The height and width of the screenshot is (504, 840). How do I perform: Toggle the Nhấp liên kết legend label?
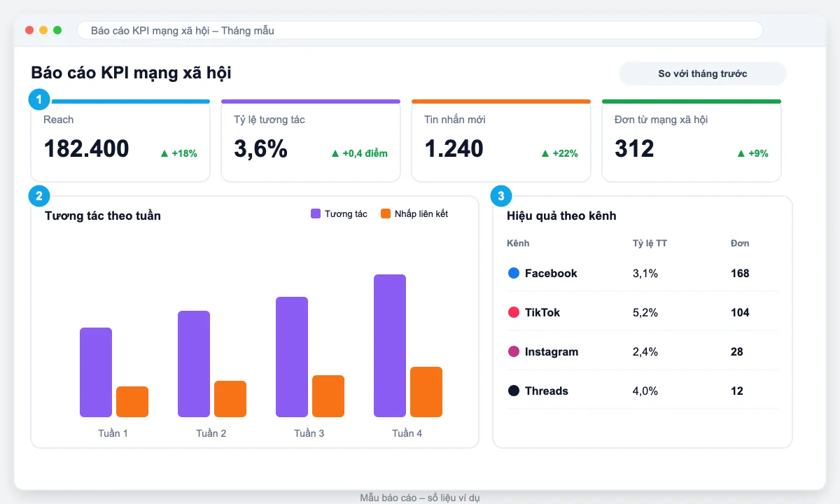pyautogui.click(x=421, y=213)
